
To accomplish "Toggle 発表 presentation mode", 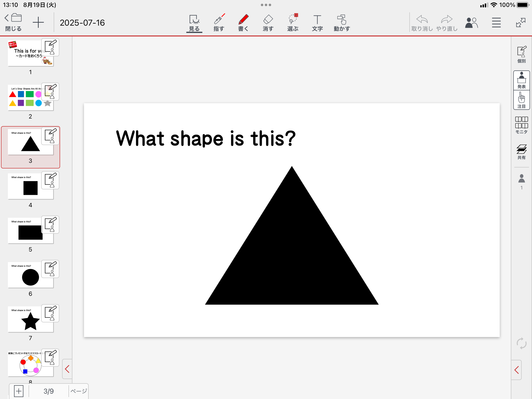I will click(x=521, y=80).
